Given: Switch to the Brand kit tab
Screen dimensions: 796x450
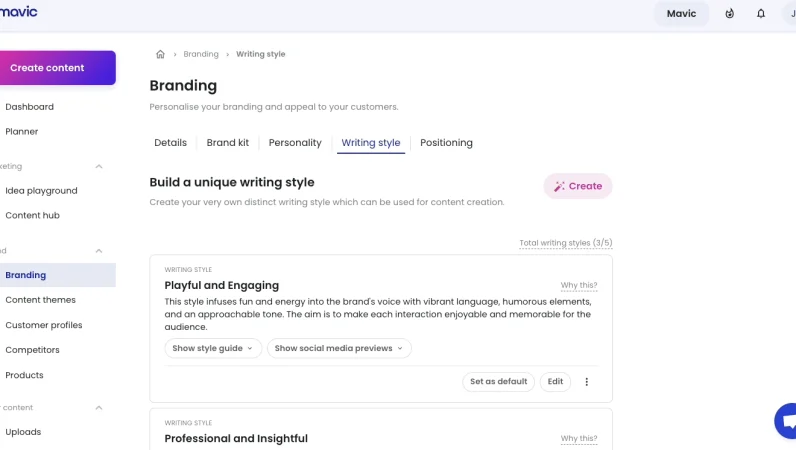Looking at the screenshot, I should point(228,143).
